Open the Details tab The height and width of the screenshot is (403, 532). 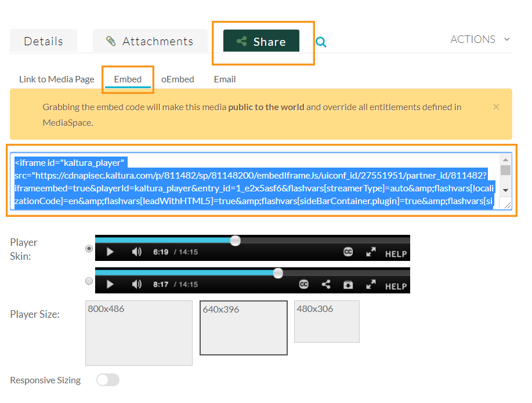click(x=44, y=41)
